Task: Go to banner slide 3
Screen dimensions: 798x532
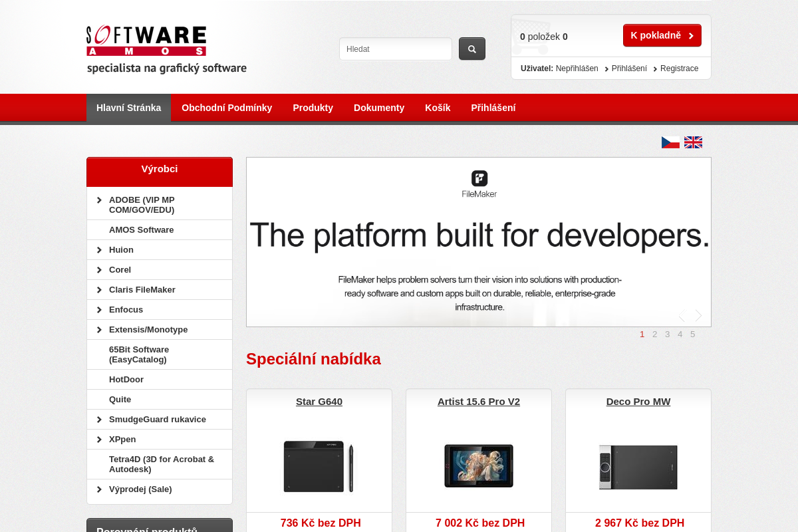Action: (x=668, y=334)
